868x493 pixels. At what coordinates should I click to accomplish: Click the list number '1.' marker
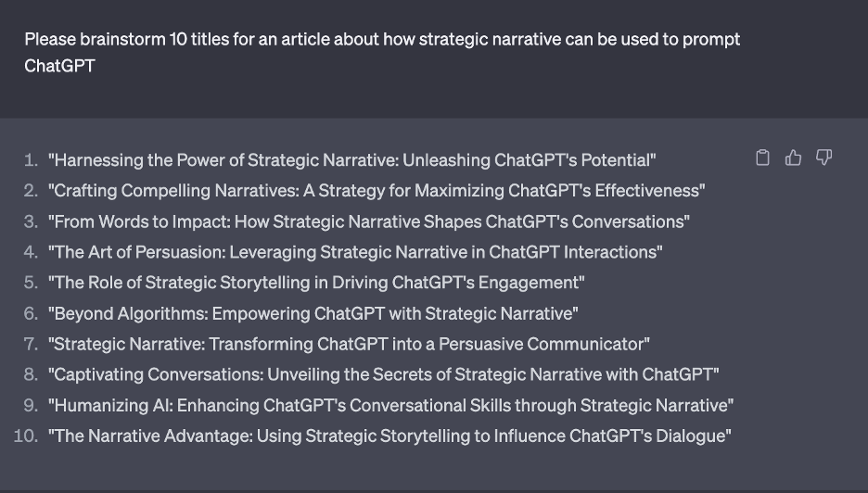(31, 160)
